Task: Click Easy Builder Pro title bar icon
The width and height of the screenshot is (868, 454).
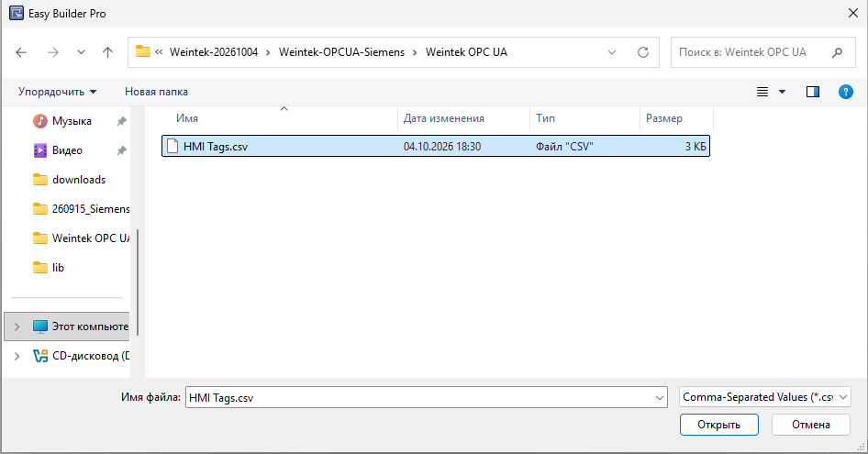Action: [17, 13]
